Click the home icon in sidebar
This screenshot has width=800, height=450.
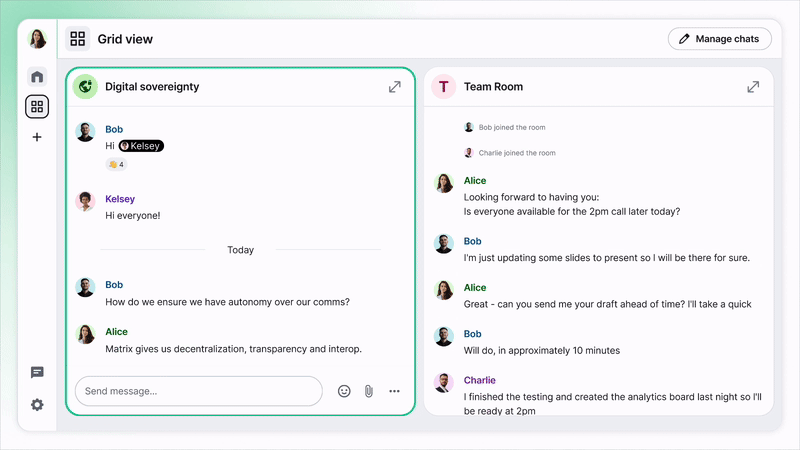pos(37,76)
